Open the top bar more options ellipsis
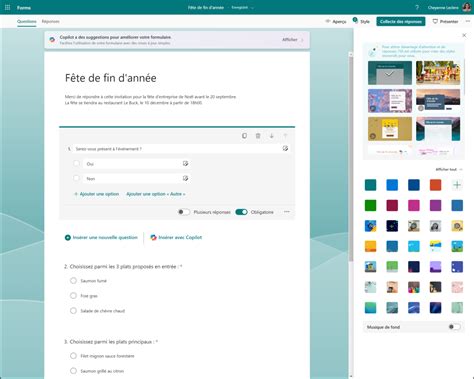Viewport: 474px width, 379px height. [468, 21]
